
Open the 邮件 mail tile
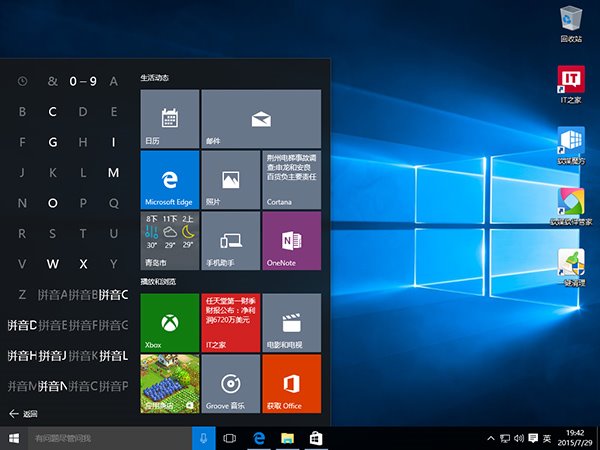(261, 119)
